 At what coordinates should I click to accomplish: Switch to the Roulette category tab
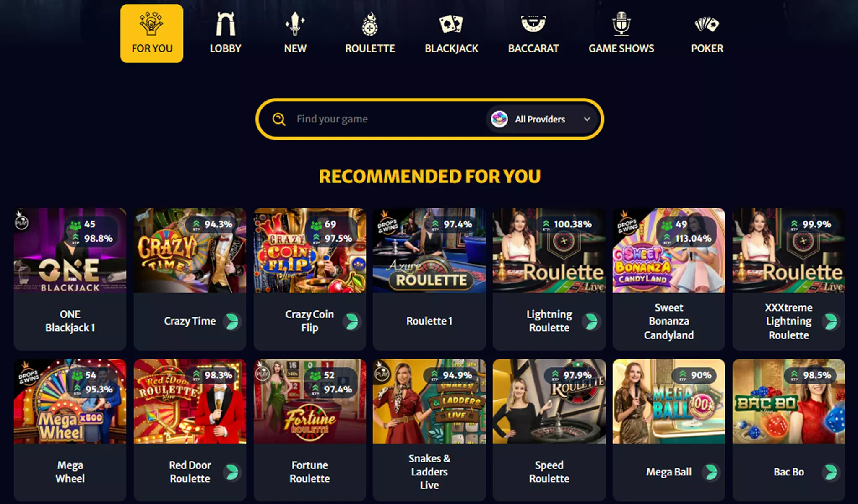(370, 34)
